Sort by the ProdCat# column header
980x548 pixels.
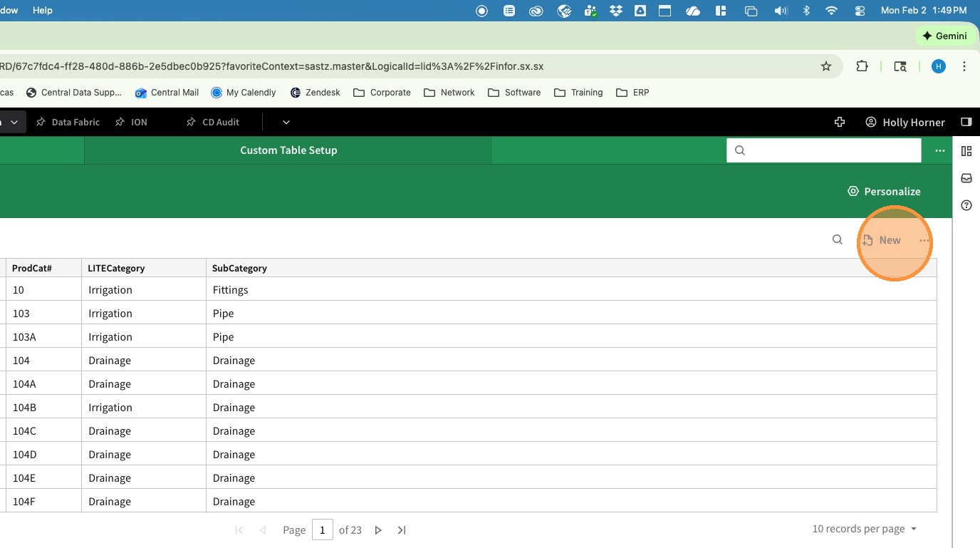coord(43,268)
